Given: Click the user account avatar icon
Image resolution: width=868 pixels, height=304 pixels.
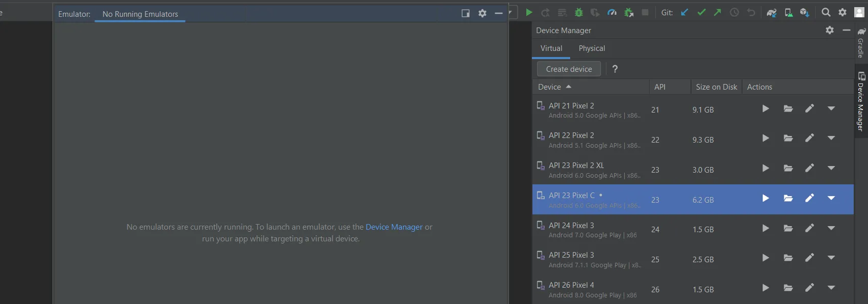Looking at the screenshot, I should [859, 12].
